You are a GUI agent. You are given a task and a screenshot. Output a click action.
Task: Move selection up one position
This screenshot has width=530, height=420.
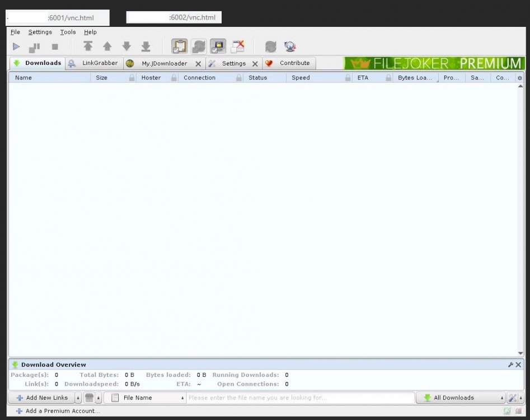click(107, 46)
